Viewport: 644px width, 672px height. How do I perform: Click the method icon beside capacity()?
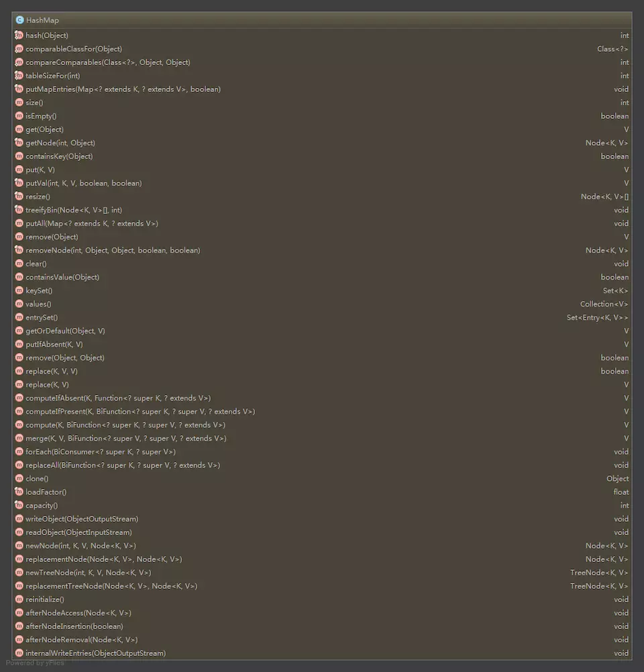pyautogui.click(x=19, y=505)
